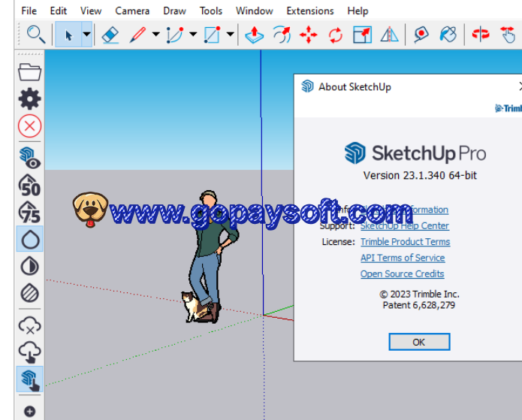Expand the Shape tool dropdown arrow
The width and height of the screenshot is (522, 420).
click(x=230, y=35)
